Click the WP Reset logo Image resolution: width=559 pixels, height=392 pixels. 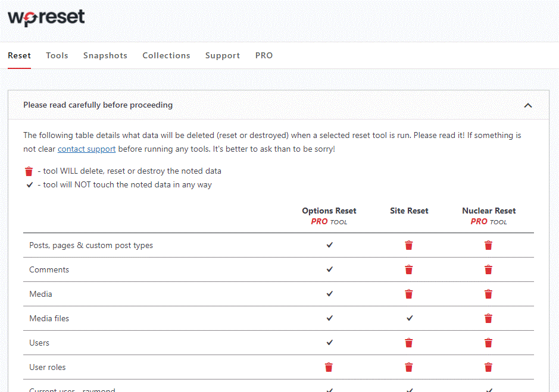click(x=46, y=17)
